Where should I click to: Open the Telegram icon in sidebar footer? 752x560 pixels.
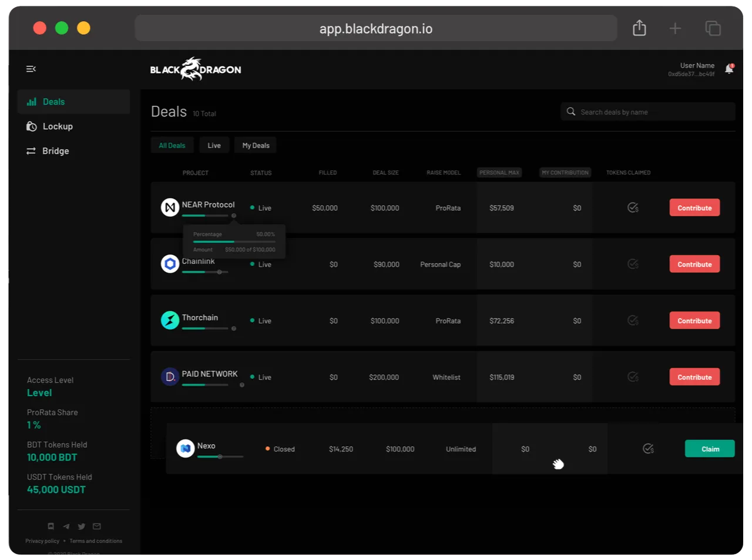tap(66, 526)
